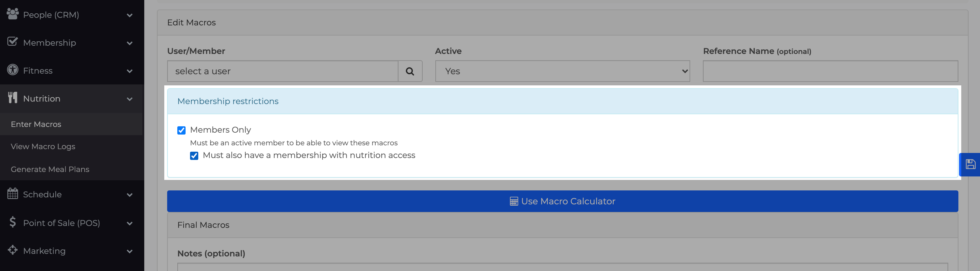Uncheck the Members Only checkbox
This screenshot has width=980, height=271.
click(x=181, y=130)
